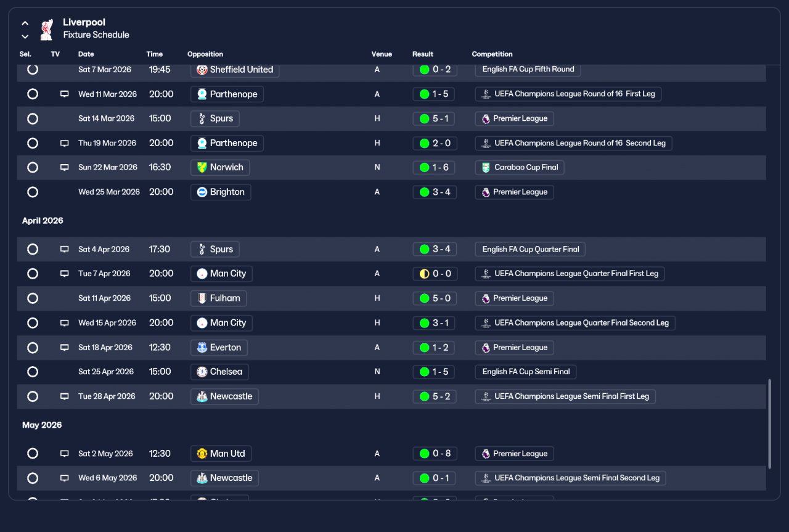Open English FA Cup Fifth Round competition

pyautogui.click(x=528, y=70)
